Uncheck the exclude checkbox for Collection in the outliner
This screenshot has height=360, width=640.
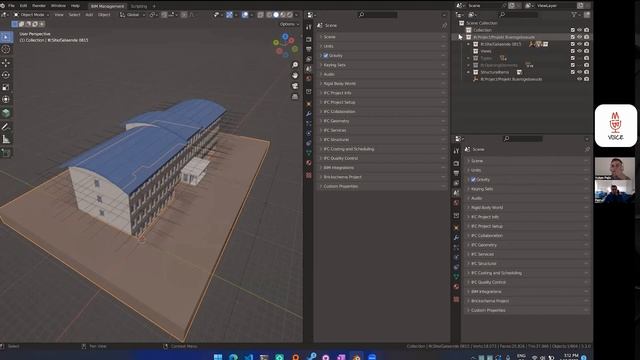[x=573, y=30]
